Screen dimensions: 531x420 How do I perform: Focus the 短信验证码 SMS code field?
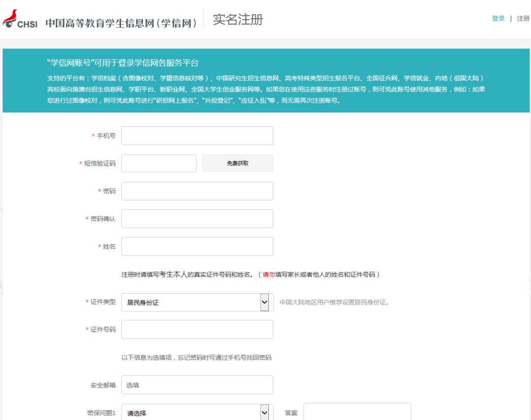point(159,163)
